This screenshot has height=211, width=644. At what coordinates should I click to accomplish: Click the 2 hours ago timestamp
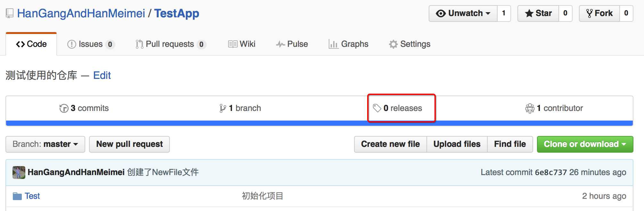pos(604,196)
